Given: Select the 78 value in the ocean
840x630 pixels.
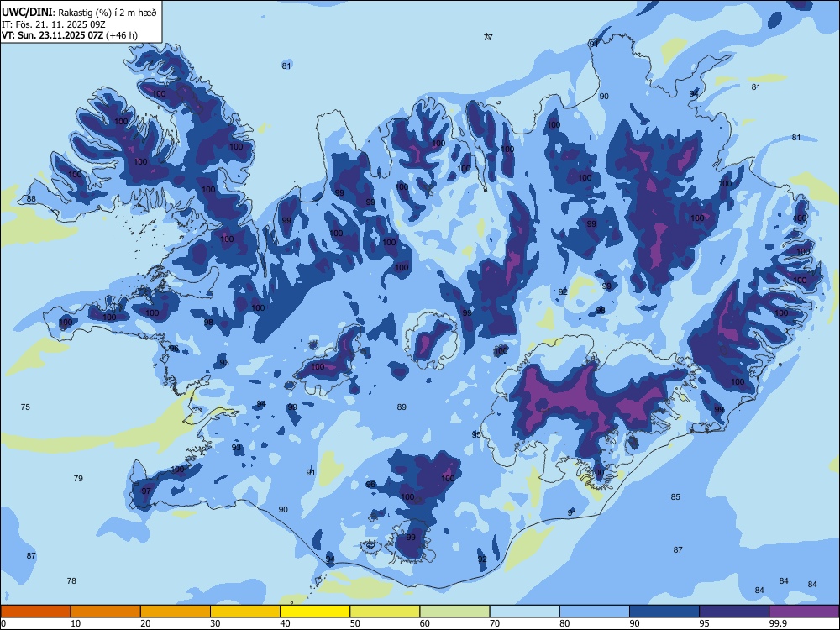Looking at the screenshot, I should (x=71, y=580).
